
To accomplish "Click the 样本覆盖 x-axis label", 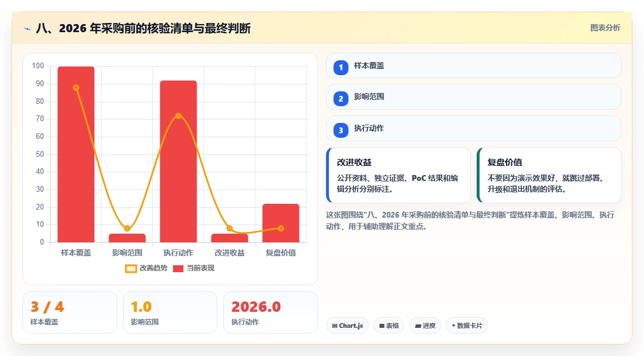I will point(76,253).
